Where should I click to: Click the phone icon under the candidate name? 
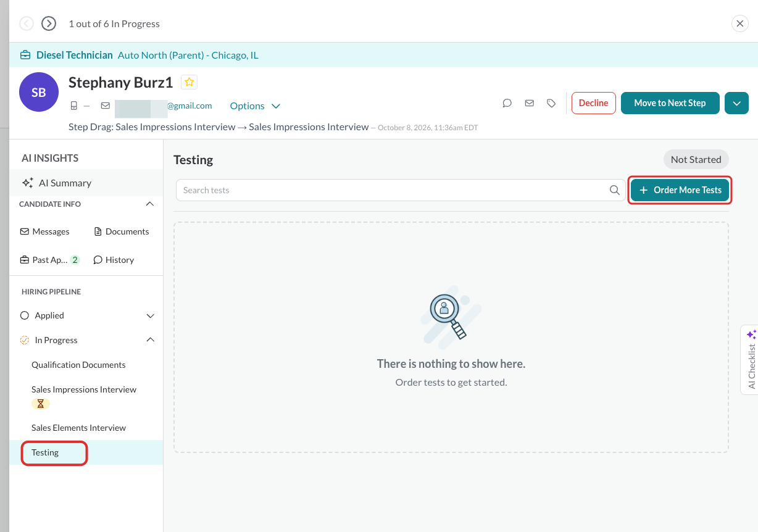click(74, 106)
